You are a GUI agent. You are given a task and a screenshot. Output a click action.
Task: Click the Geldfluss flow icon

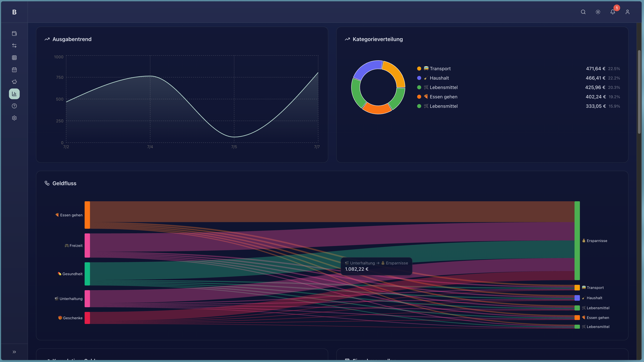point(47,183)
